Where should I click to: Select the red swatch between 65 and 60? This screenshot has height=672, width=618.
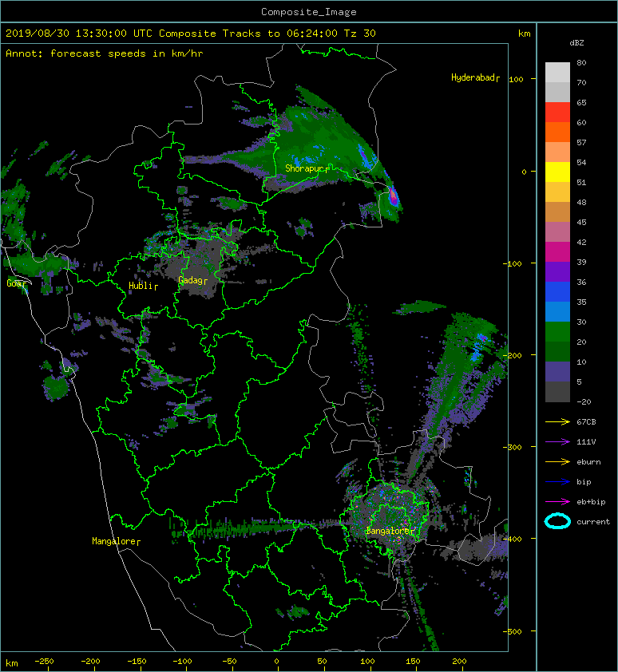[557, 113]
